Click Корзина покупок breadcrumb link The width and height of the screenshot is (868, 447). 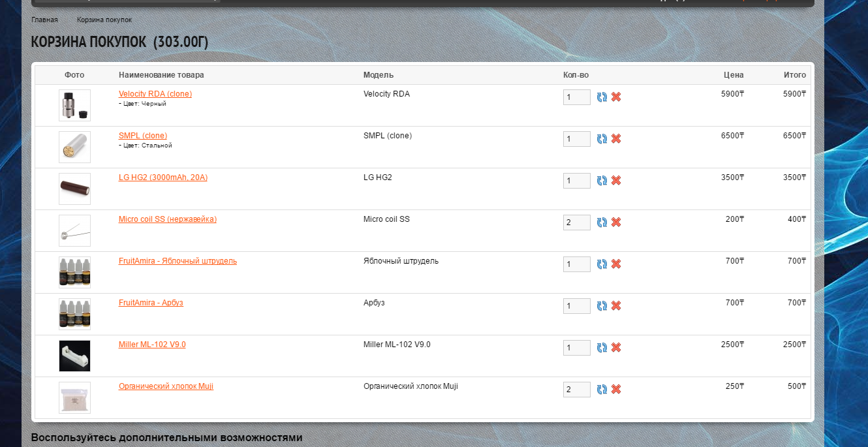pos(104,20)
